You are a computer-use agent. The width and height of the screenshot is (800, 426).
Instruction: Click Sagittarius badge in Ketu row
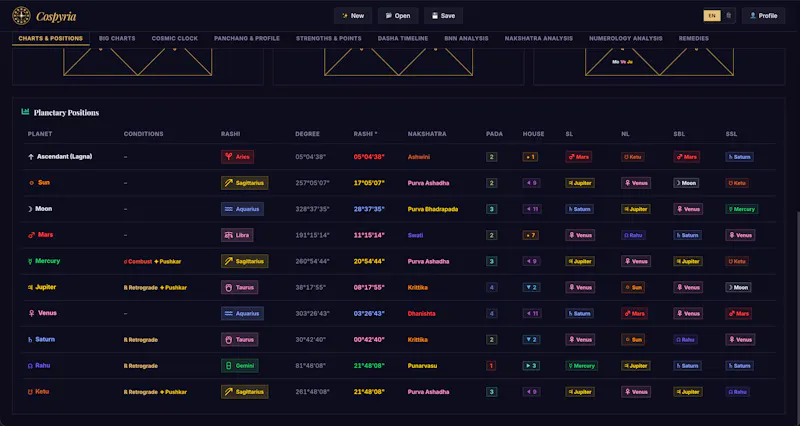click(244, 392)
